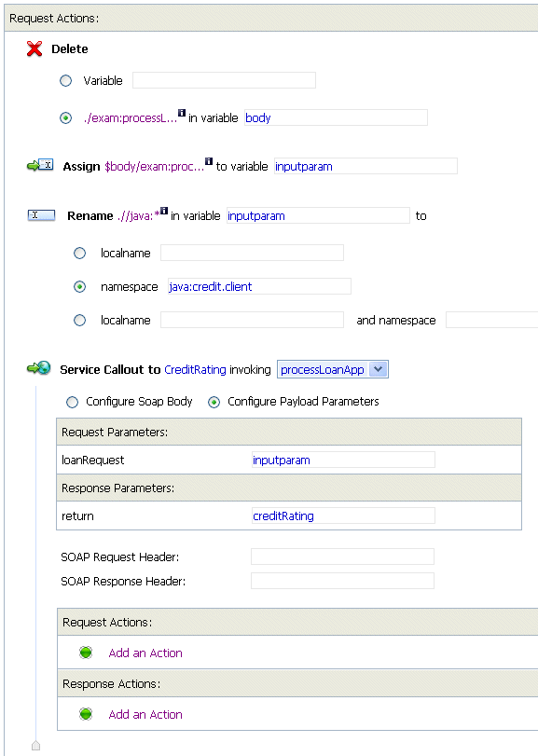538x756 pixels.
Task: Click green icon for Request Actions Add an Action
Action: [x=86, y=653]
